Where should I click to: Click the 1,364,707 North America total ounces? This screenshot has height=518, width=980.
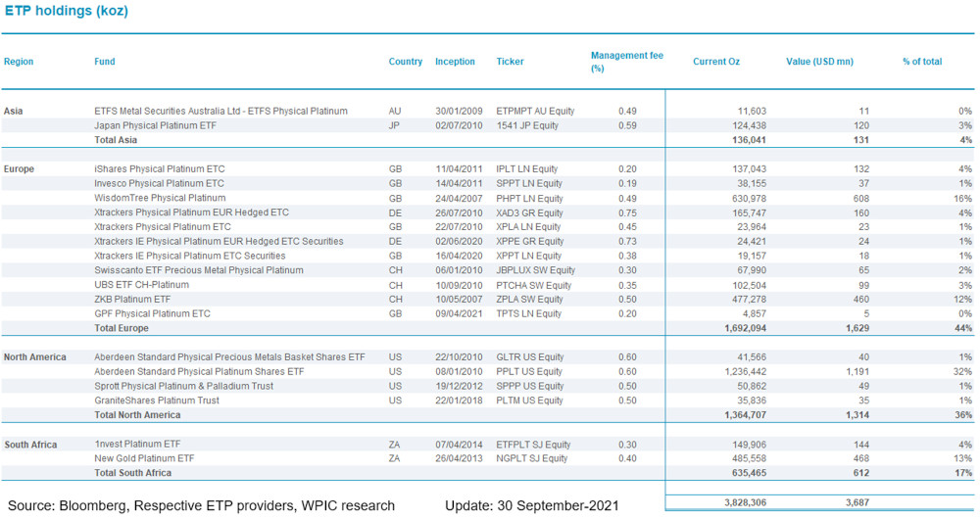(746, 415)
